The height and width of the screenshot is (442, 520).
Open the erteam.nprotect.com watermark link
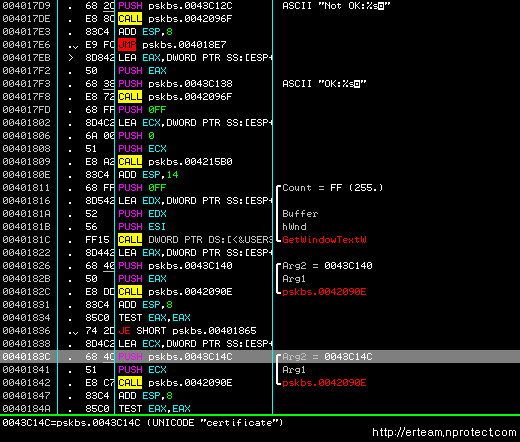point(444,432)
